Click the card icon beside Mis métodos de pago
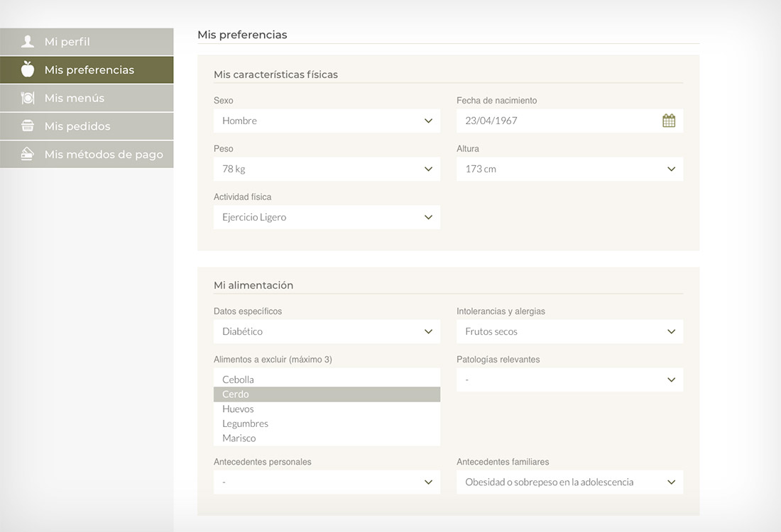The height and width of the screenshot is (532, 781). tap(28, 154)
